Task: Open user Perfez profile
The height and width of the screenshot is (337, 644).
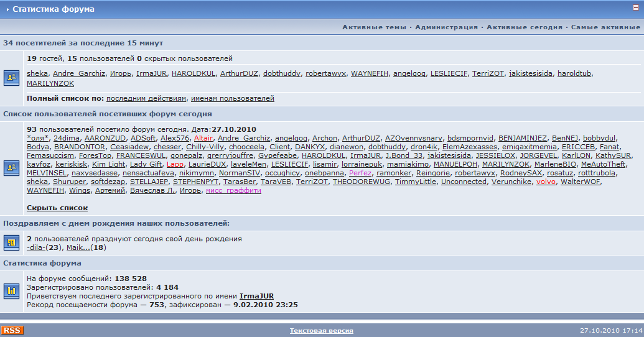Action: click(360, 173)
